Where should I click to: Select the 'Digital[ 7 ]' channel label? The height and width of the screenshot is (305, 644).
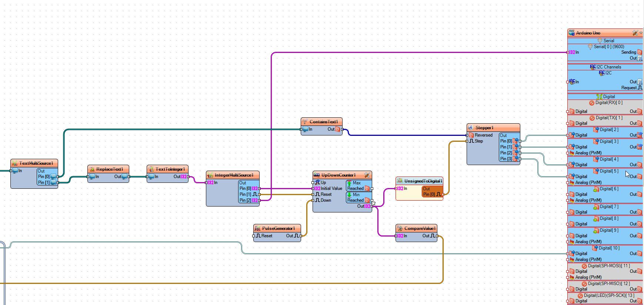609,207
